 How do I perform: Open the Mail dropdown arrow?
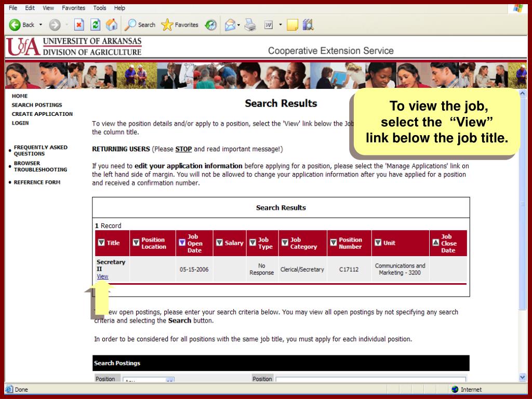[x=238, y=25]
